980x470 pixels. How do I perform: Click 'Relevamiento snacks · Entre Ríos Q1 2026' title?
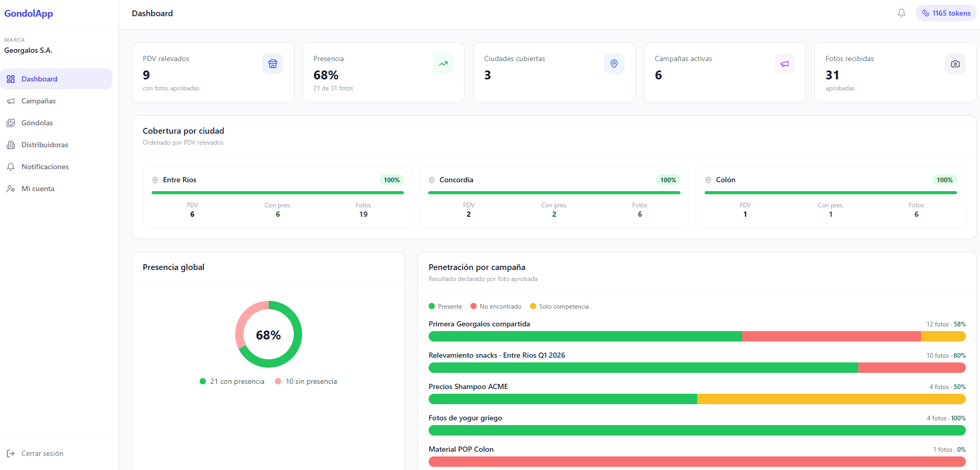pos(497,355)
